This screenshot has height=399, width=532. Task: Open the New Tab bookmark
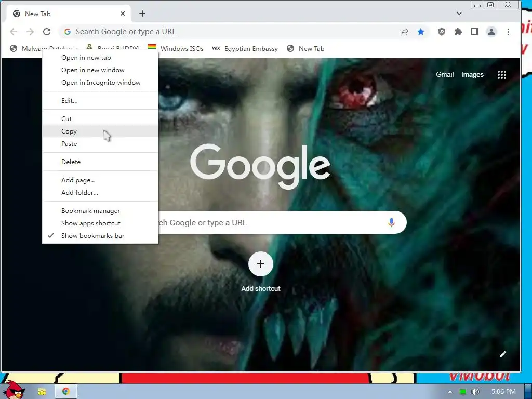click(305, 48)
